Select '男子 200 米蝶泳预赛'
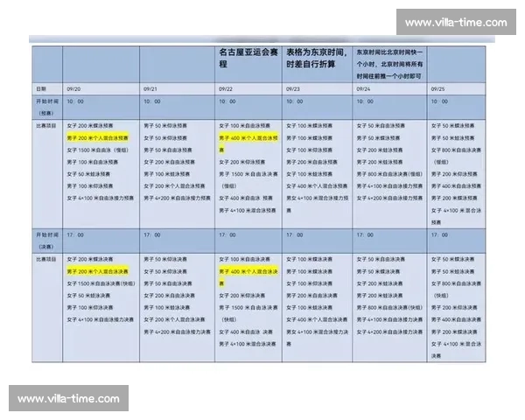This screenshot has height=420, width=525. [x=454, y=199]
